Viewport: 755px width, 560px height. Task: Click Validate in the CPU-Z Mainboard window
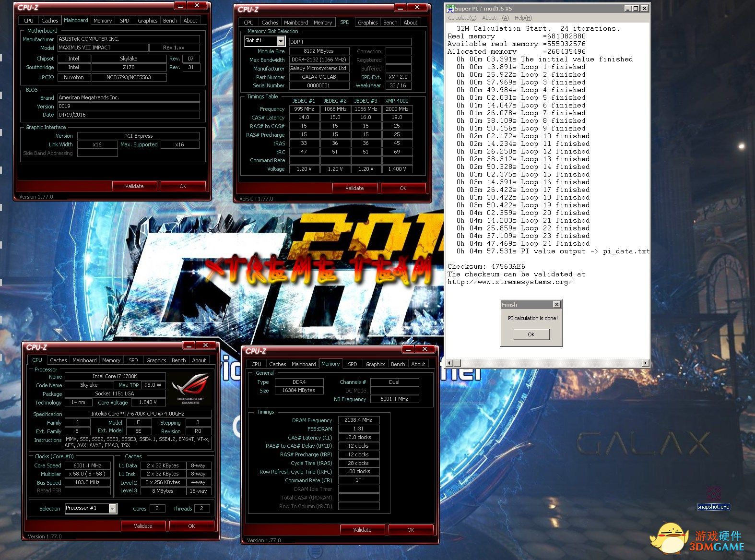click(134, 186)
